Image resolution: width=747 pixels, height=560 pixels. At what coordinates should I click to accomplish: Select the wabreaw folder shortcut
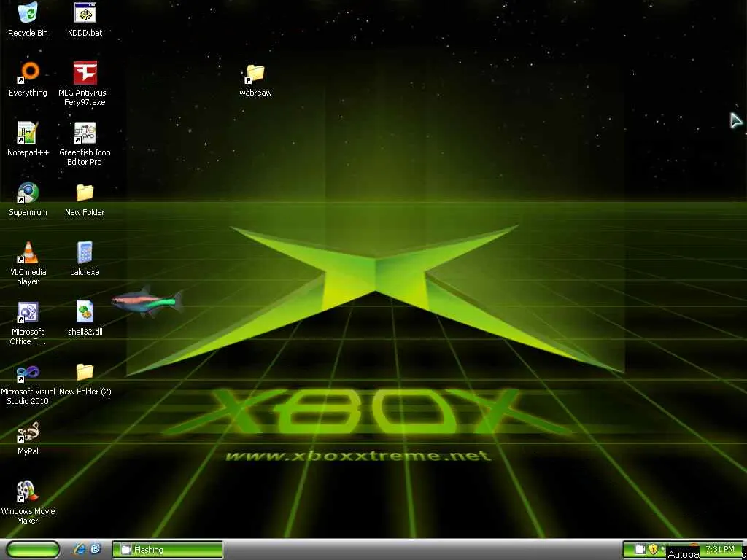coord(255,74)
